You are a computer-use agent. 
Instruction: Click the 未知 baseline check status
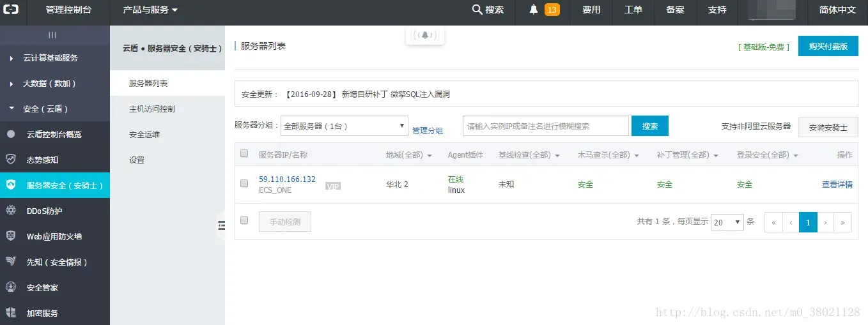coord(506,185)
